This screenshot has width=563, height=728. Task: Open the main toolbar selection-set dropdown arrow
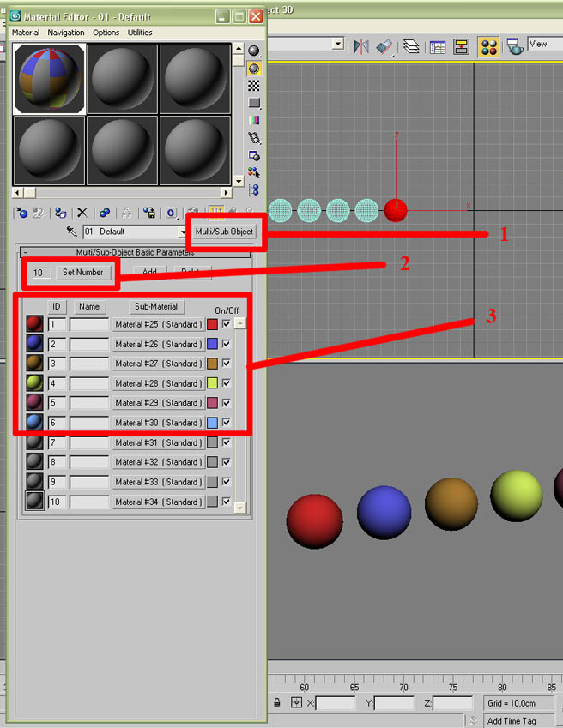[x=338, y=44]
